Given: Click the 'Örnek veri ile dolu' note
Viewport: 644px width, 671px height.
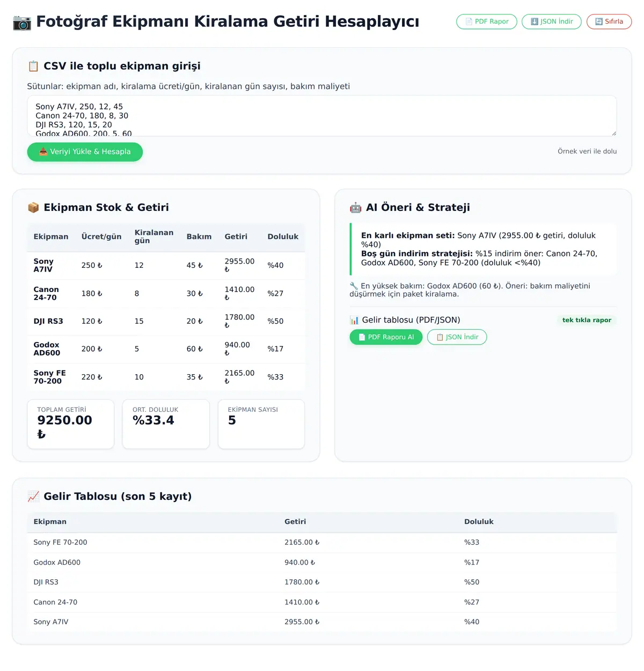Looking at the screenshot, I should (x=587, y=151).
